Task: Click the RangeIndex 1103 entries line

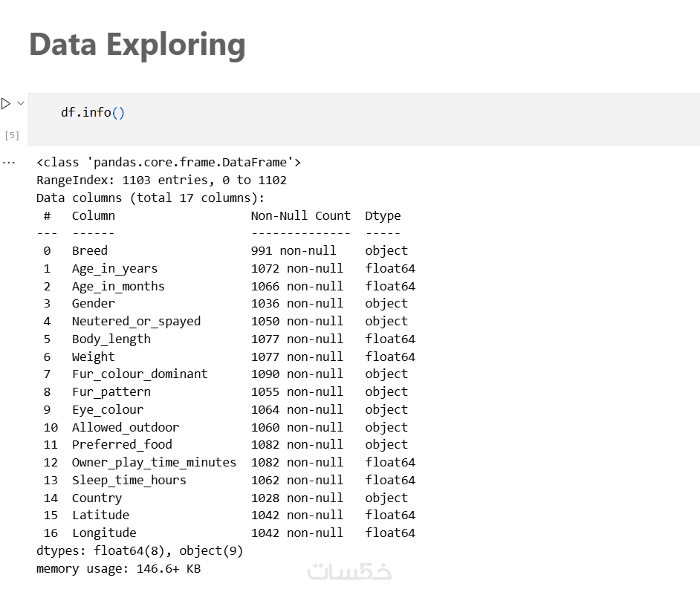Action: click(x=161, y=180)
